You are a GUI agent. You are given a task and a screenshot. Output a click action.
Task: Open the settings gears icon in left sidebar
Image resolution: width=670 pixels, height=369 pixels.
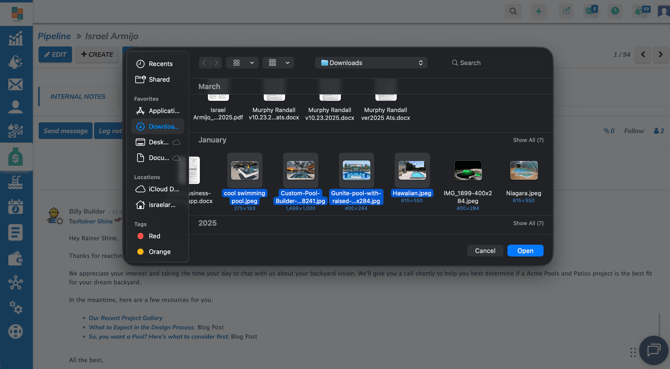[15, 307]
